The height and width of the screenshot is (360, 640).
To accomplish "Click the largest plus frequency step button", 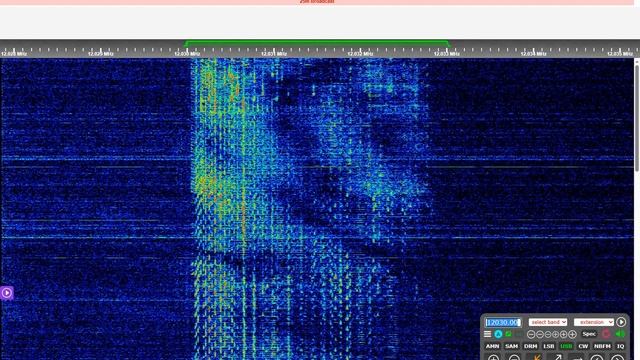I will point(572,334).
